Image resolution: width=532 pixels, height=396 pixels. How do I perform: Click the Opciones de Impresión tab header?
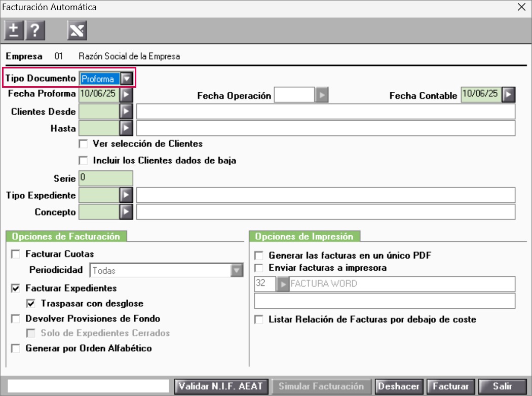click(305, 236)
